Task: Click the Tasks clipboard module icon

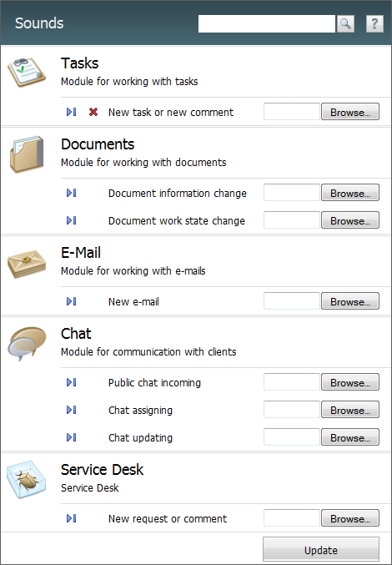Action: tap(27, 72)
